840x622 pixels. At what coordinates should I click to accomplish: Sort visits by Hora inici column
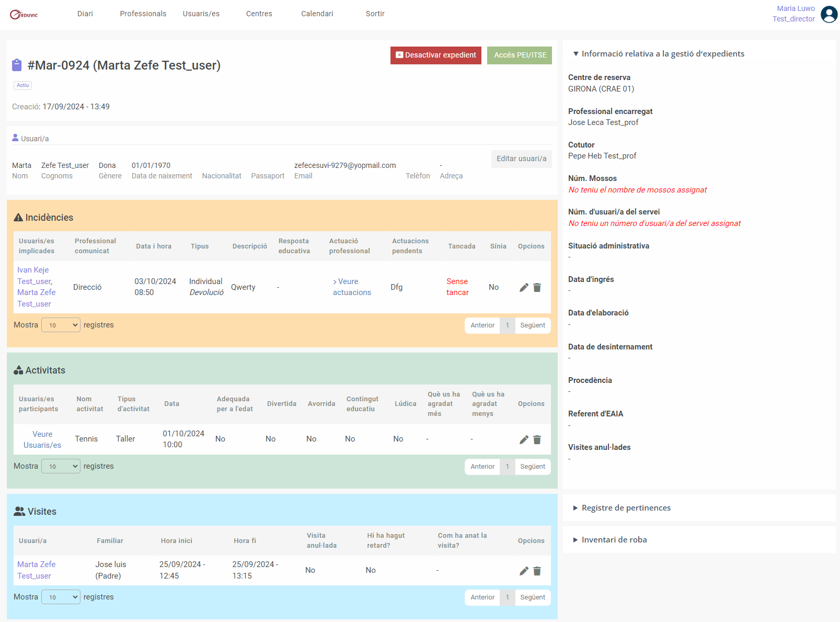tap(177, 540)
